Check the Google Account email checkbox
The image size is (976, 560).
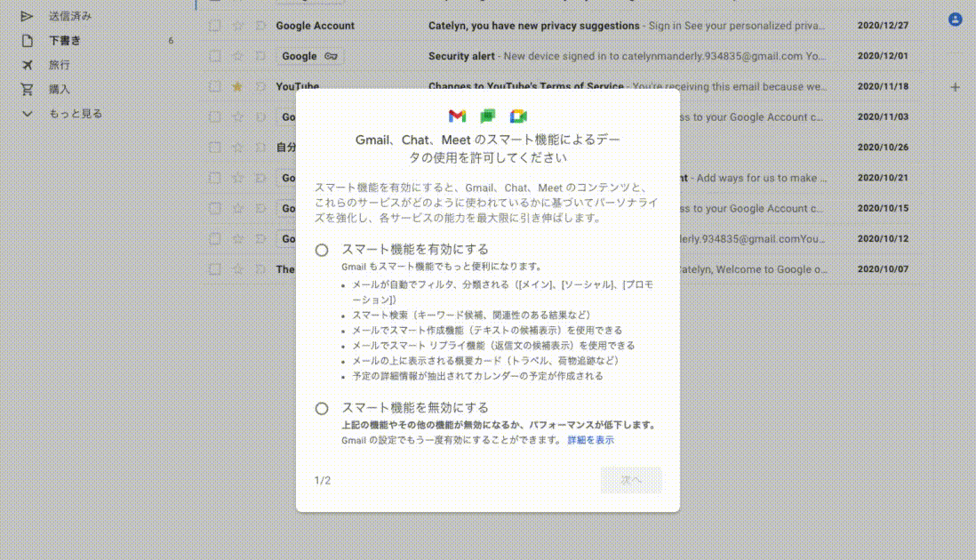pyautogui.click(x=215, y=26)
